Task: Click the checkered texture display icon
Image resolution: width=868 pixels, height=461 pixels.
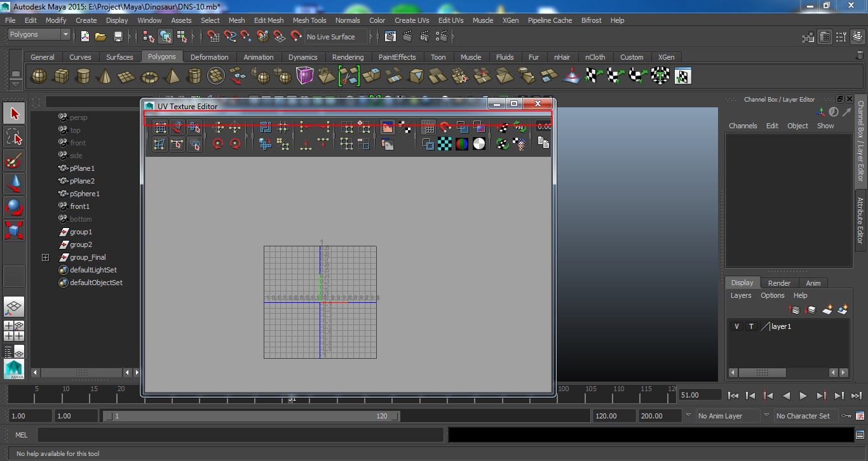Action: pyautogui.click(x=445, y=144)
